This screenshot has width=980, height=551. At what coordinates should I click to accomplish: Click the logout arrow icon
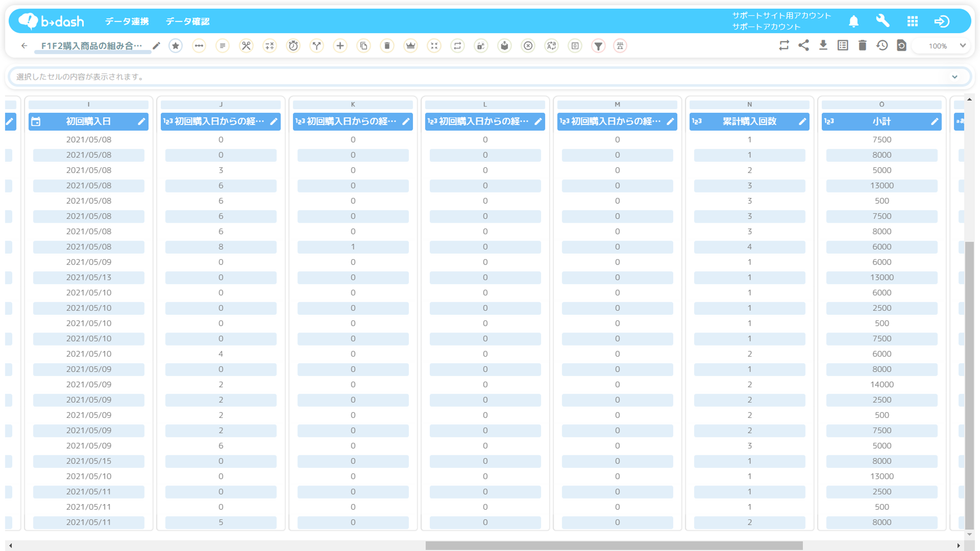click(942, 21)
